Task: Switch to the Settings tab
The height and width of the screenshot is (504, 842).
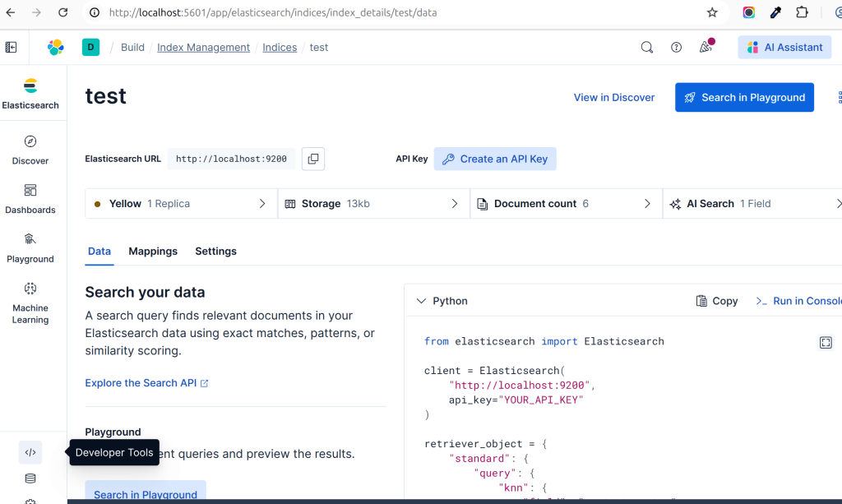Action: (215, 252)
